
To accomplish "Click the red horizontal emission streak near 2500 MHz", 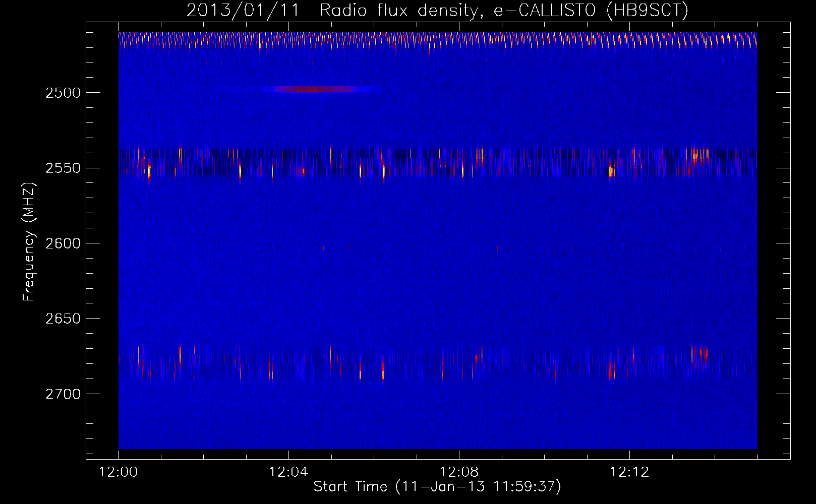I will pyautogui.click(x=321, y=89).
